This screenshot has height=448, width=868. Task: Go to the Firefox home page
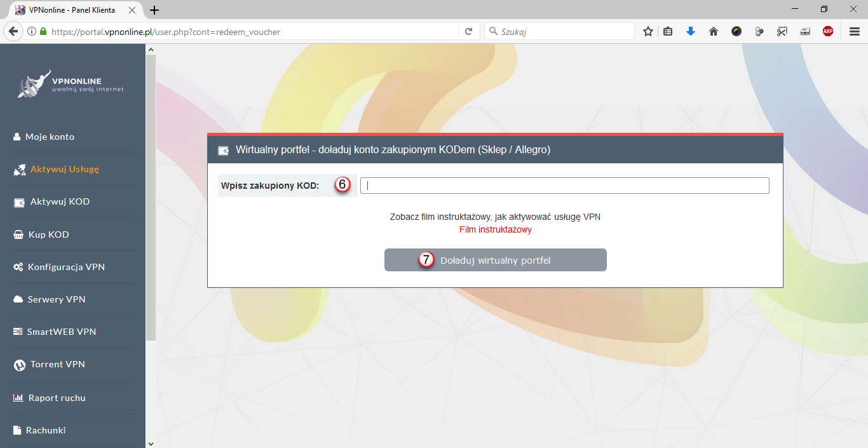point(714,31)
